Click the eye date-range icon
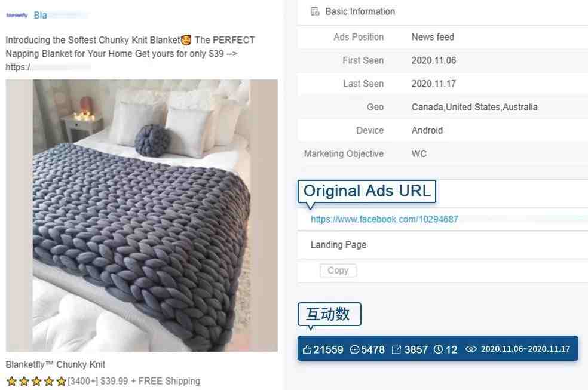The image size is (588, 390). click(471, 349)
